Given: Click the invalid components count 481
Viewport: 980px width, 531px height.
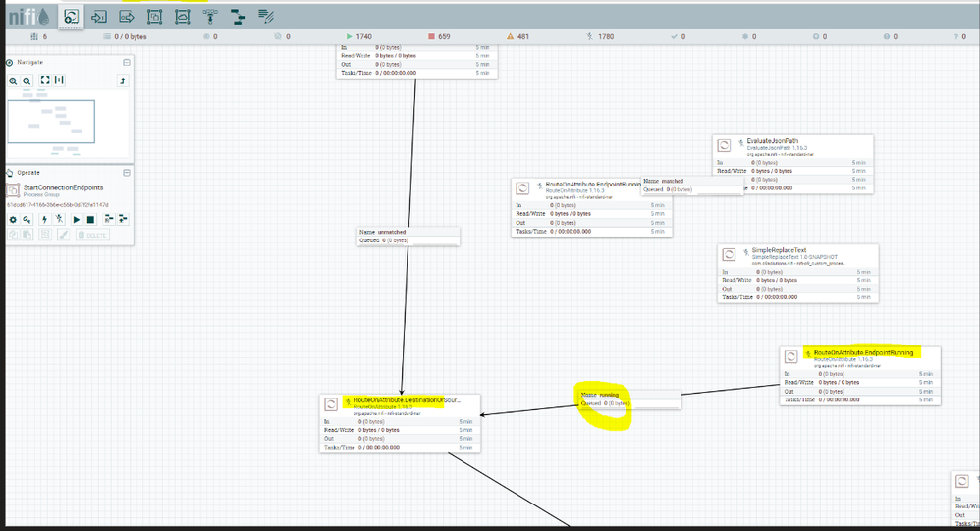Looking at the screenshot, I should pyautogui.click(x=518, y=37).
